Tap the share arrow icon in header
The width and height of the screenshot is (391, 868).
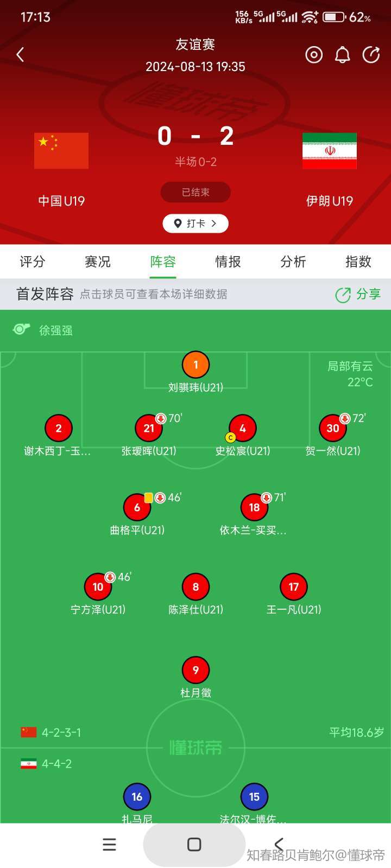pyautogui.click(x=371, y=55)
